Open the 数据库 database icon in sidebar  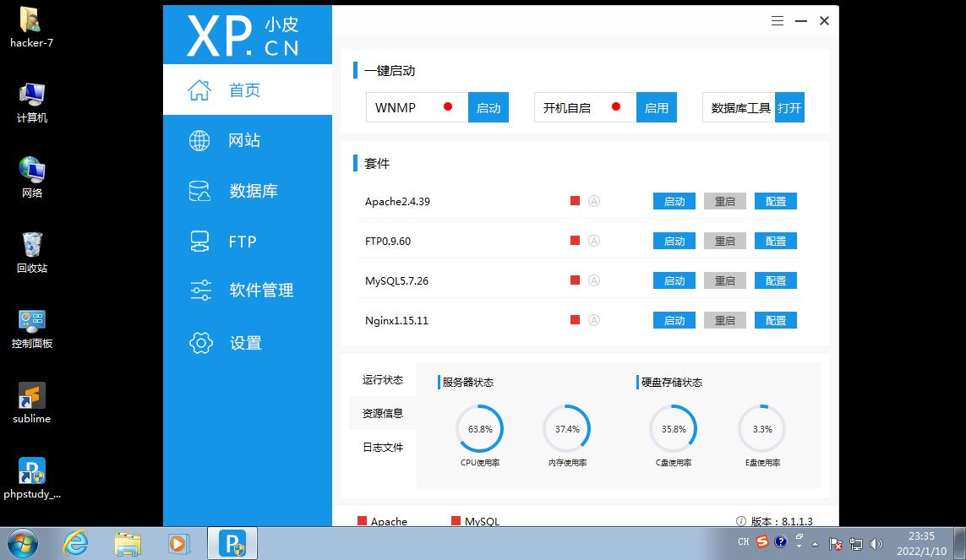coord(199,191)
